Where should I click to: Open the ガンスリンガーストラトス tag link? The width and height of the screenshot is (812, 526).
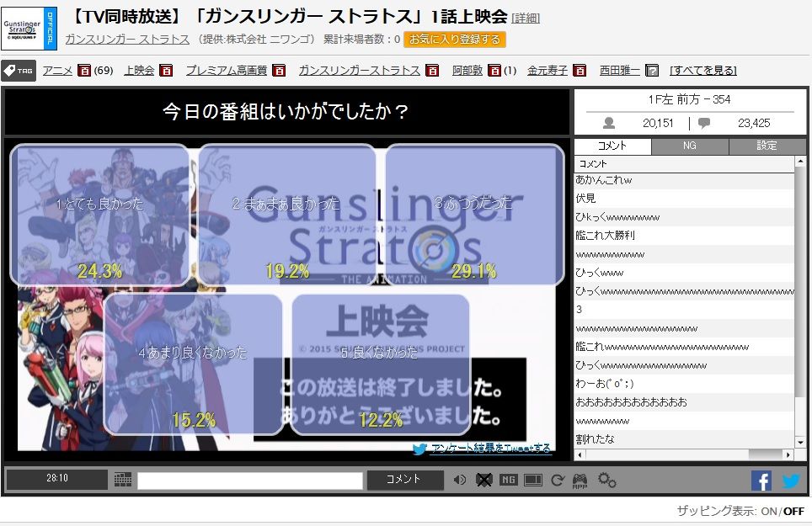tap(360, 71)
